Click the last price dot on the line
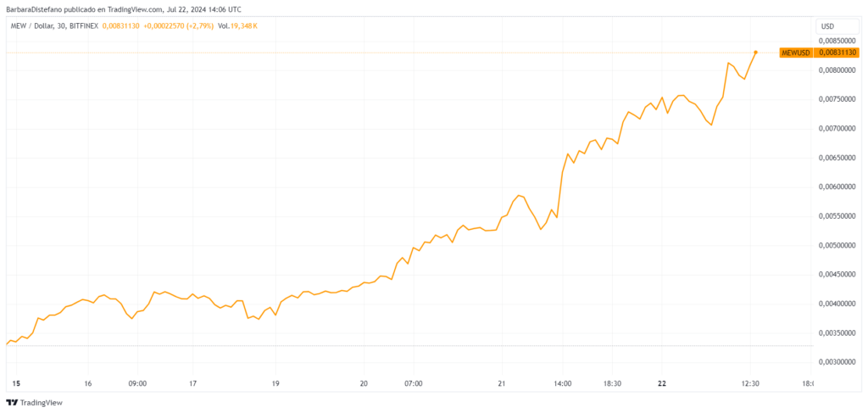 (x=755, y=52)
